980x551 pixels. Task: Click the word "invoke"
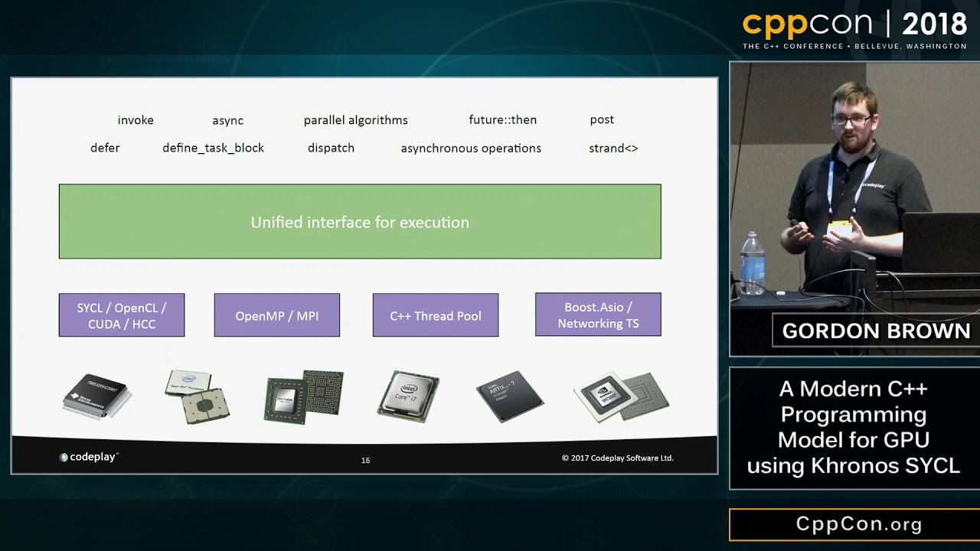click(x=136, y=120)
